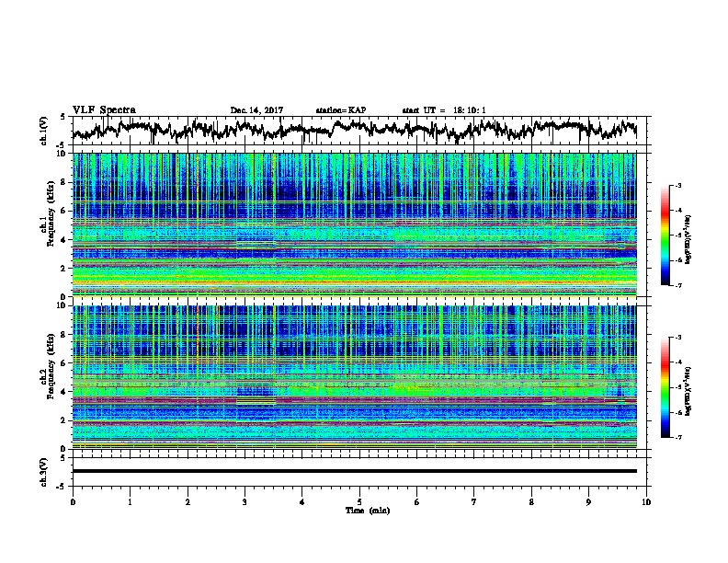Click the time axis tick label "9"
Screen dimensions: 728x563
click(x=588, y=502)
